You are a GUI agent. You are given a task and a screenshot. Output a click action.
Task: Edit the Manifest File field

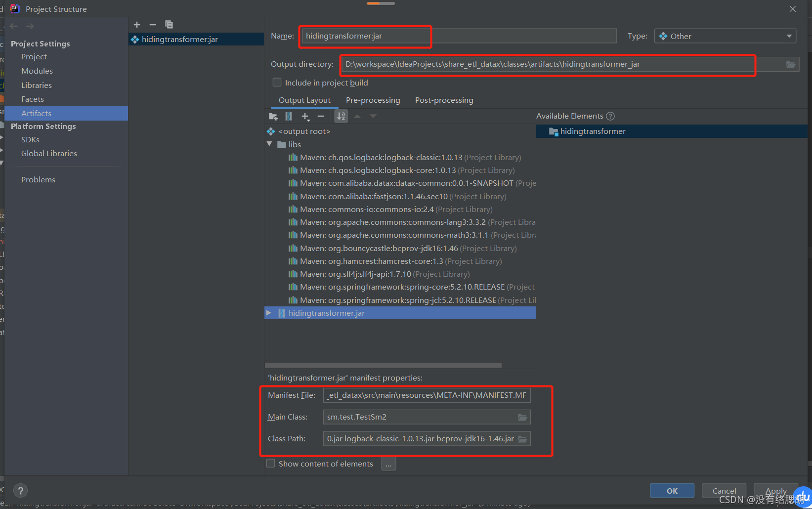point(427,395)
